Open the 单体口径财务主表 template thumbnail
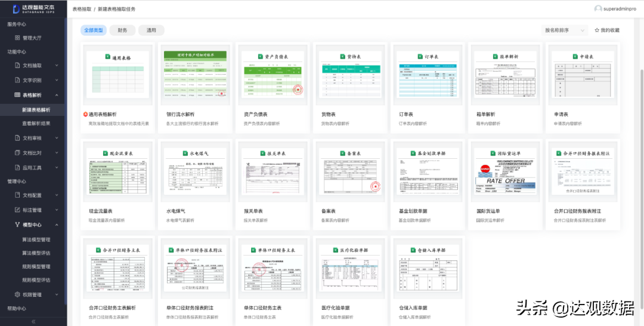Screen dimensions: 644x326 (273, 269)
